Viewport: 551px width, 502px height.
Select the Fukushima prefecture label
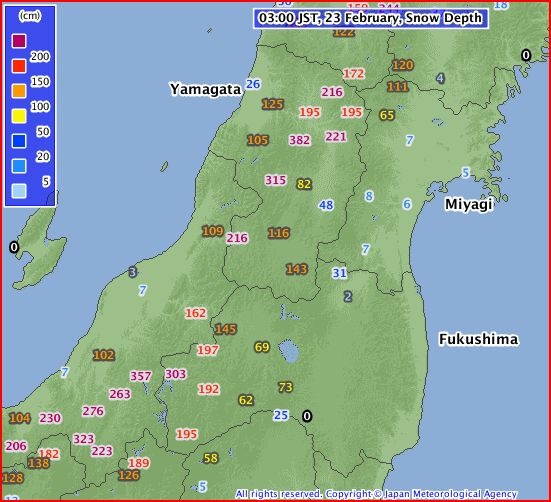point(479,339)
